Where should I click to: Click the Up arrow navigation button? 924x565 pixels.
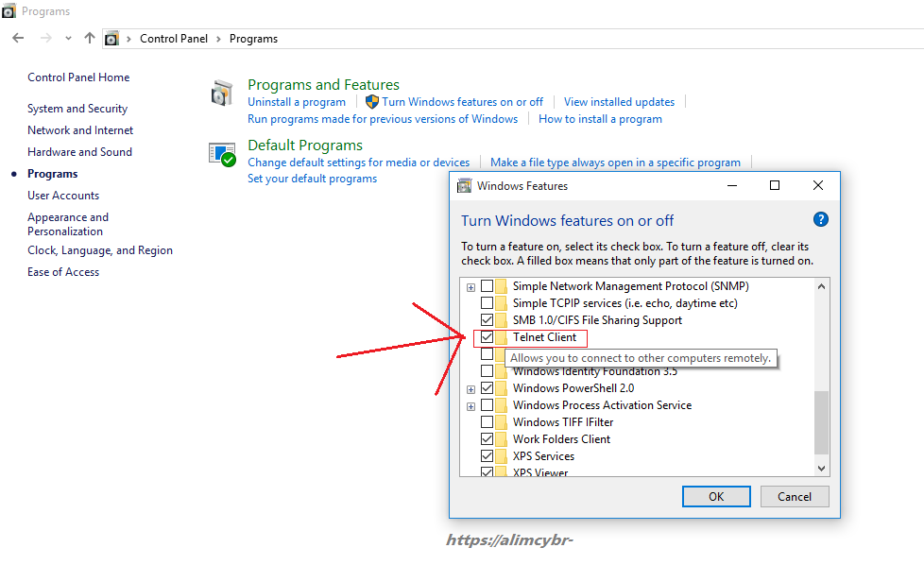(90, 39)
